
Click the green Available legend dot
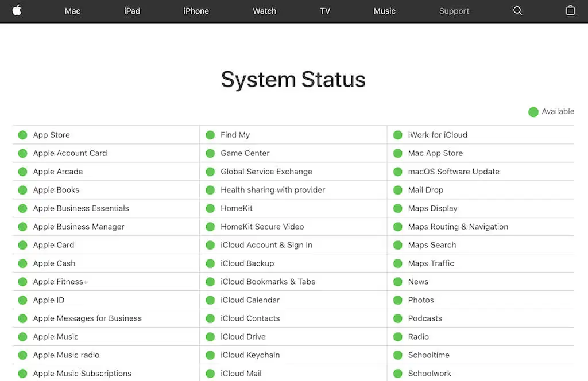533,112
